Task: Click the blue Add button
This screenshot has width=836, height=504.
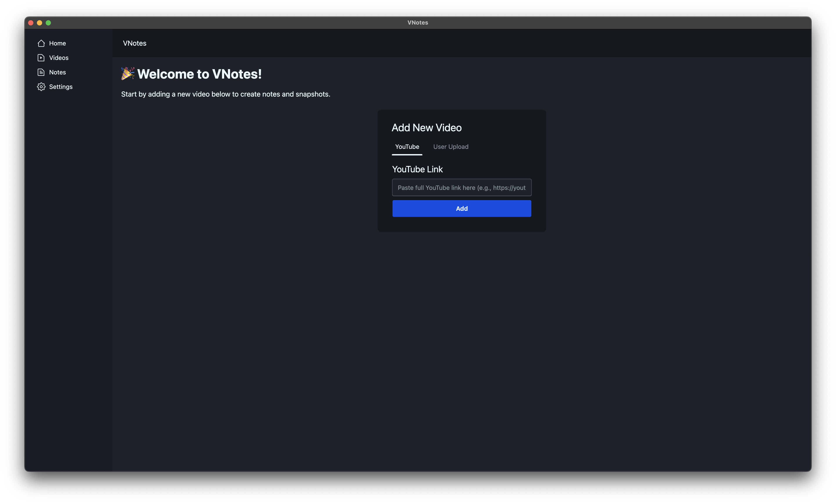Action: (462, 209)
